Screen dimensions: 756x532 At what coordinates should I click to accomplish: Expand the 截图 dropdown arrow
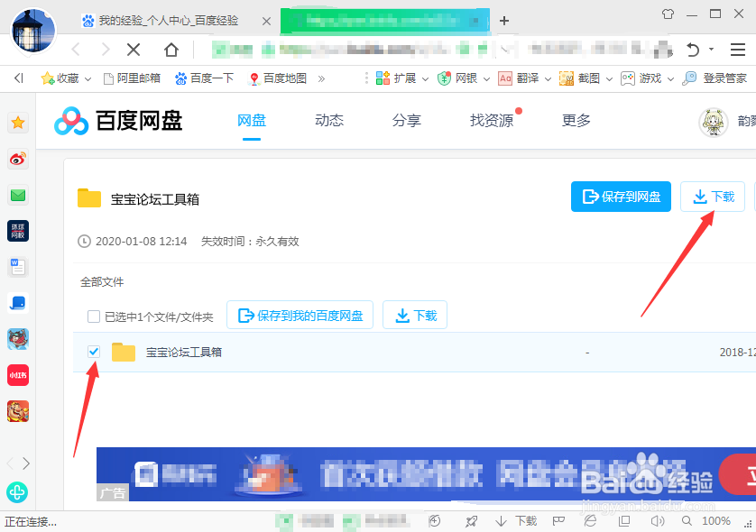[x=610, y=78]
